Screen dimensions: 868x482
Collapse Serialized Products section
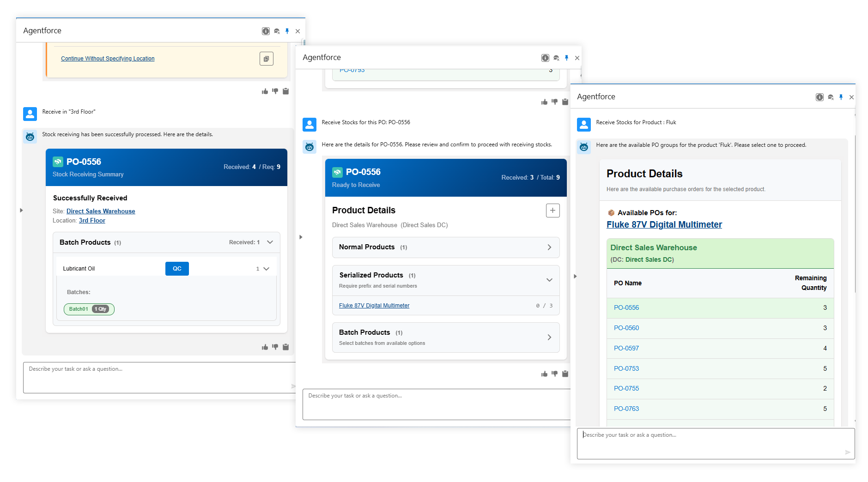[549, 280]
